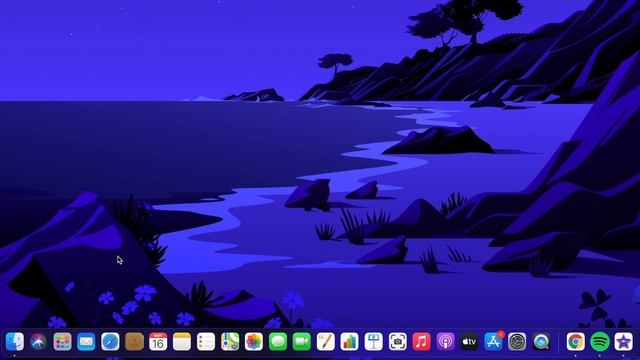Open iMovie star icon
Screen dimensions: 640x360
click(x=624, y=342)
